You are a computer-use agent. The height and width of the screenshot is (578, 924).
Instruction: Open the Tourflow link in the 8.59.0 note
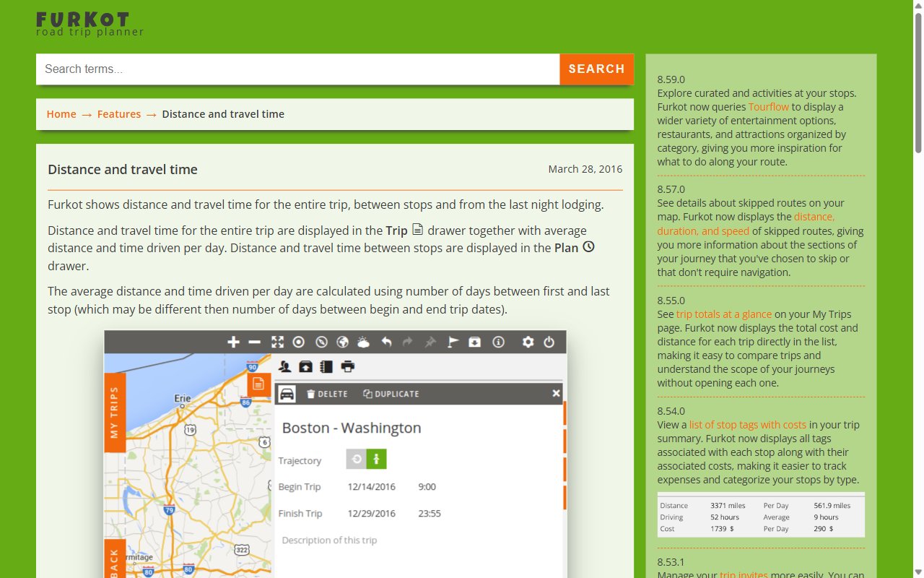tap(769, 107)
